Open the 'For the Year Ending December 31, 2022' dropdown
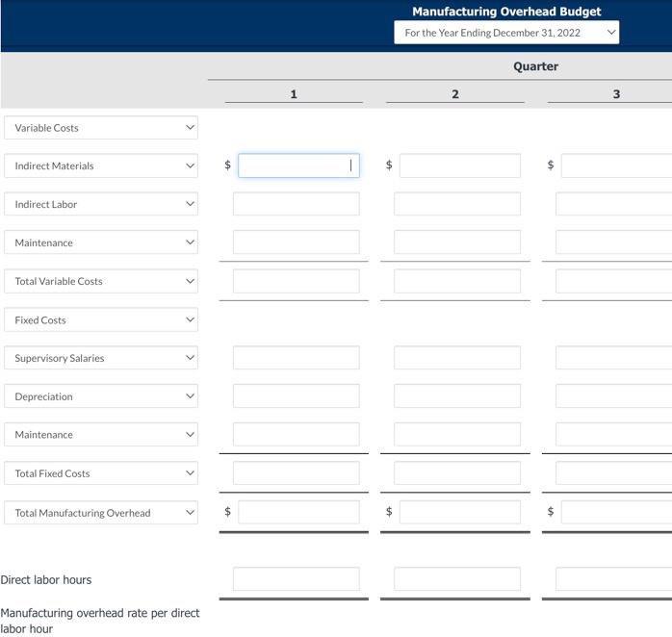 click(506, 33)
